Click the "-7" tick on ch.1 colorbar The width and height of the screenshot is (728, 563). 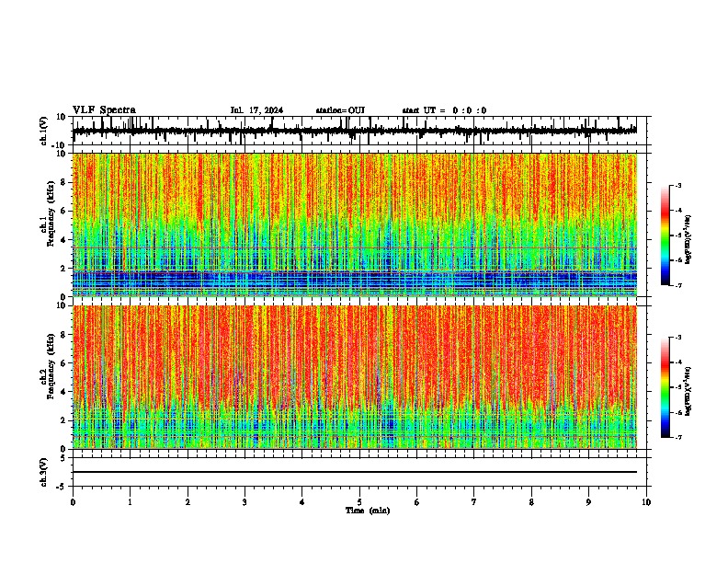678,285
